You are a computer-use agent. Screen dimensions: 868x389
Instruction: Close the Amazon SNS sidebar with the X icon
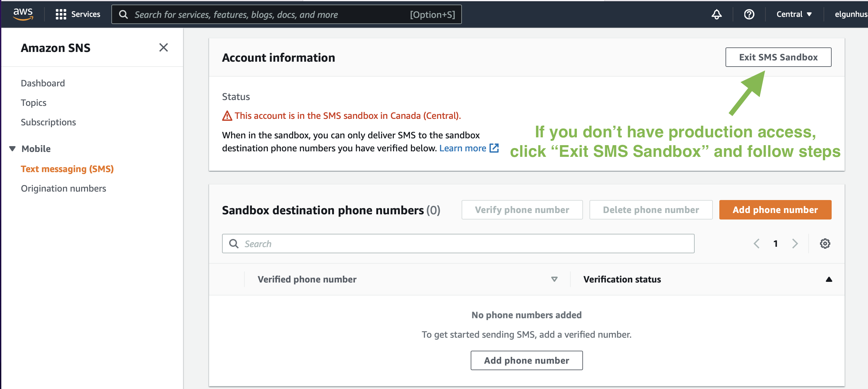(x=163, y=47)
